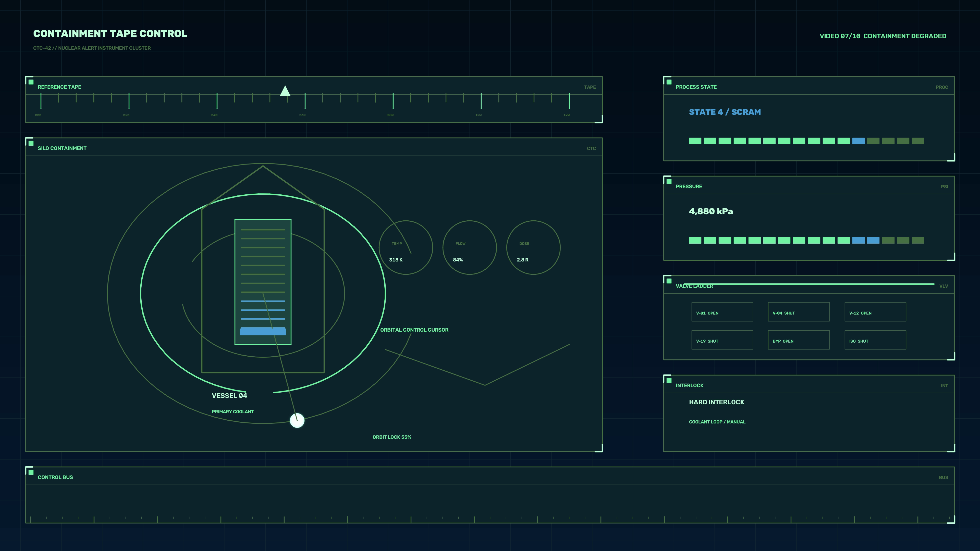Click the STATE 4 / SCRAM readout

725,112
